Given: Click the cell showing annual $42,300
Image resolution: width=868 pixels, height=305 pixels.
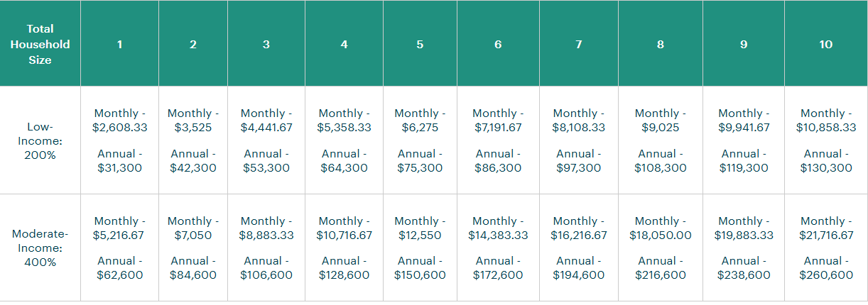Looking at the screenshot, I should [x=193, y=140].
